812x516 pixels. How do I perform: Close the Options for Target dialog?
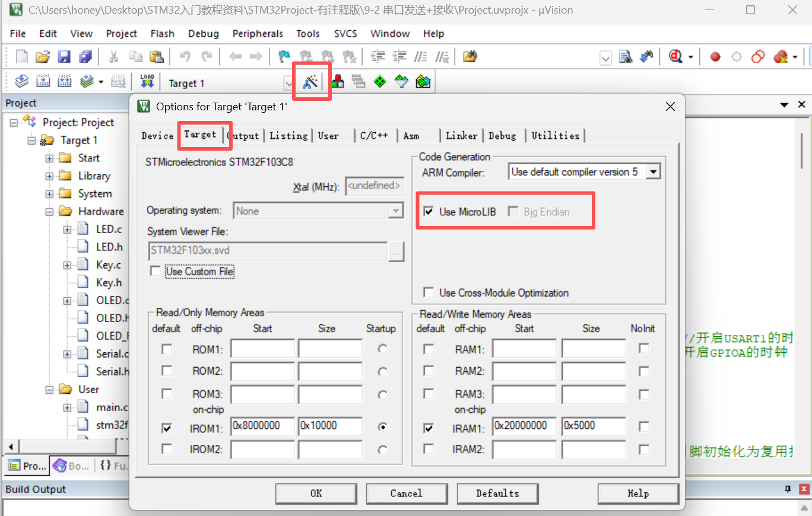coord(670,107)
